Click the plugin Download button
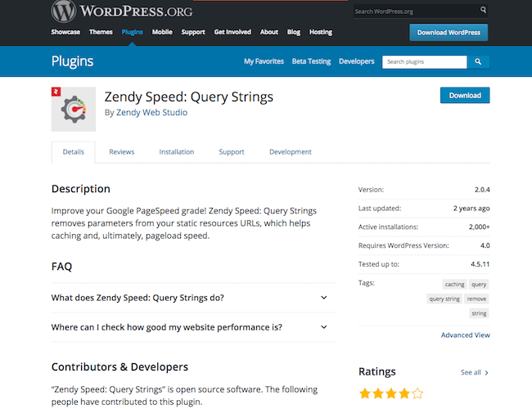532x409 pixels. point(465,96)
